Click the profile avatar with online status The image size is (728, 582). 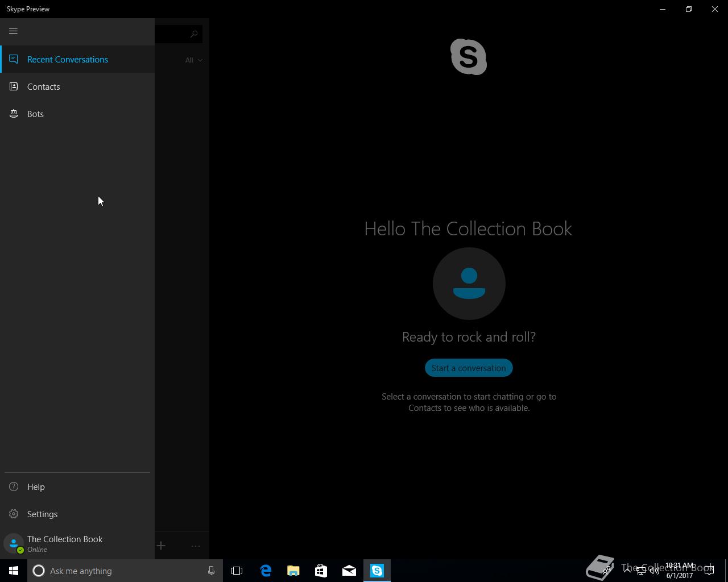click(14, 543)
